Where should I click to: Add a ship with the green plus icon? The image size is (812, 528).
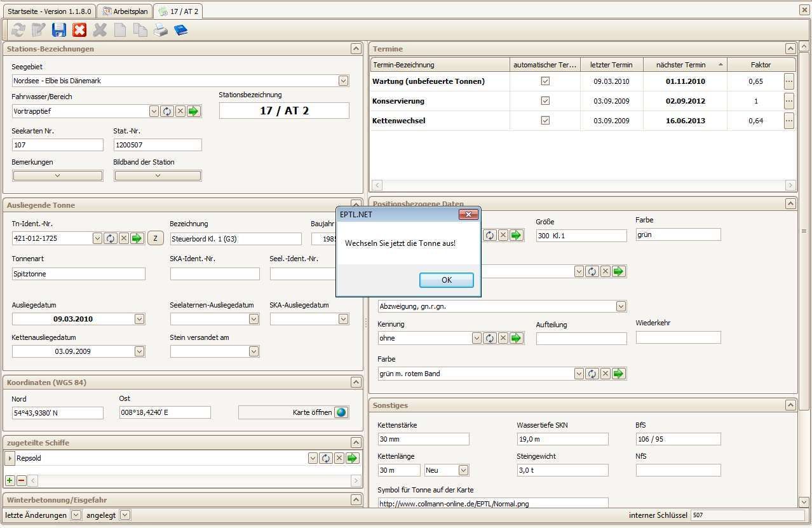pos(10,481)
